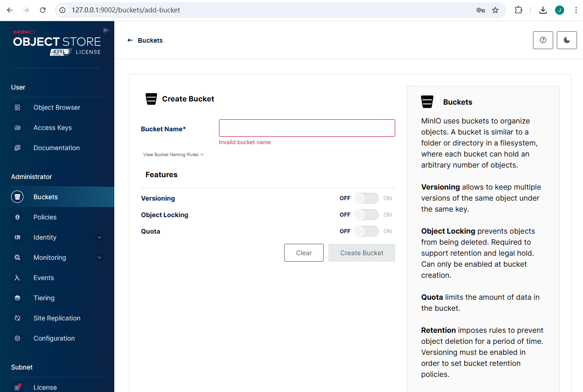This screenshot has width=583, height=392.
Task: Open the Chrome three-dot menu
Action: click(x=576, y=10)
